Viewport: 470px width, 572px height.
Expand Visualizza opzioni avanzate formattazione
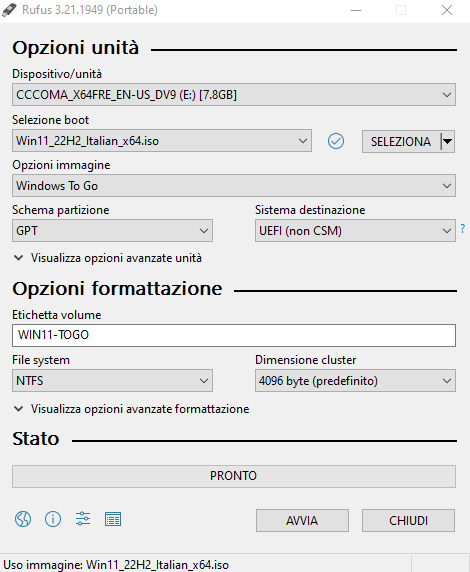click(x=131, y=409)
